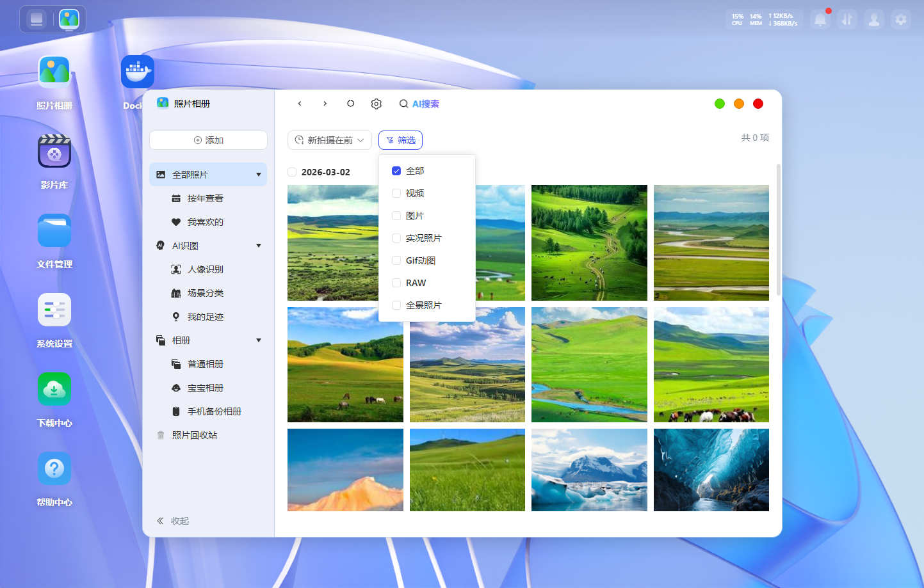The image size is (924, 588).
Task: Click the trash icon beside 照片回收站
Action: tap(161, 435)
